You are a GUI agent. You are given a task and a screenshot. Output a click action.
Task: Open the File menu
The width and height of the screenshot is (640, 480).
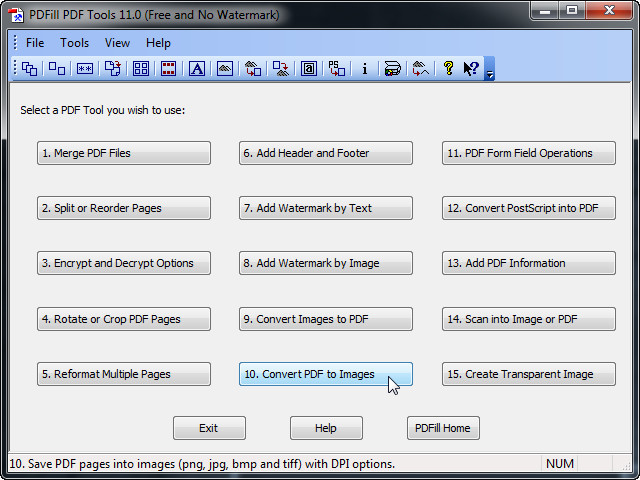coord(35,43)
